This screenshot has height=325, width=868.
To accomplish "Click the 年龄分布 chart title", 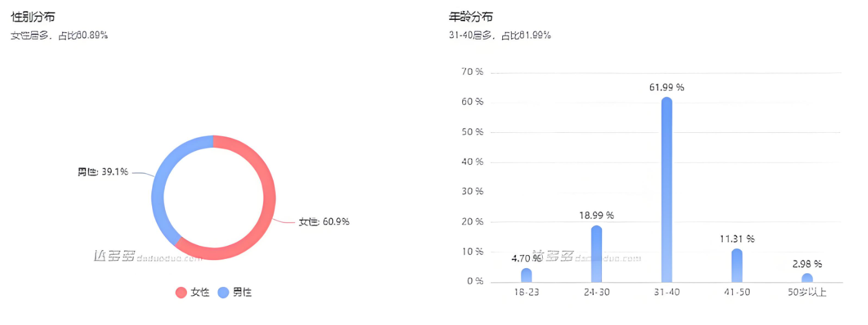I will click(x=471, y=16).
